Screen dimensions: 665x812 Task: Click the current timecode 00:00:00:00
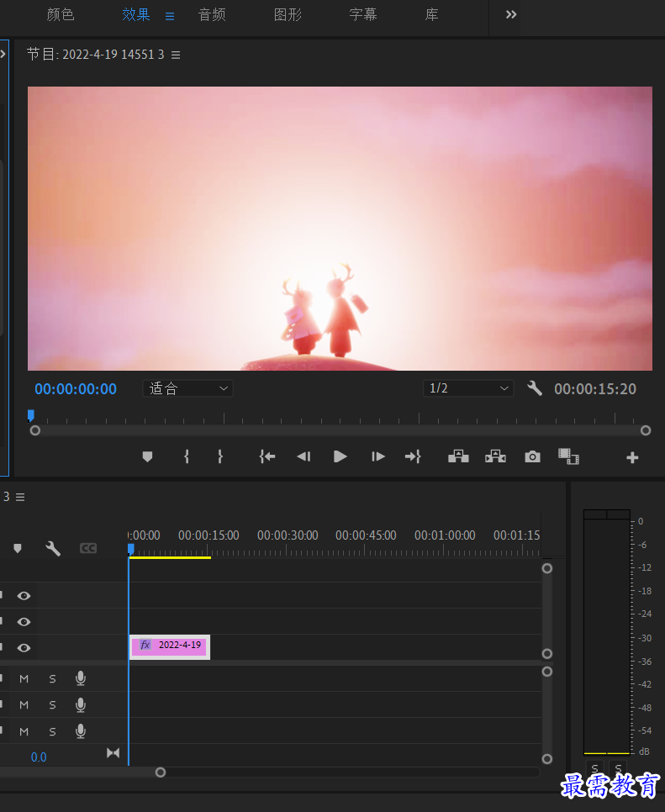(x=76, y=389)
